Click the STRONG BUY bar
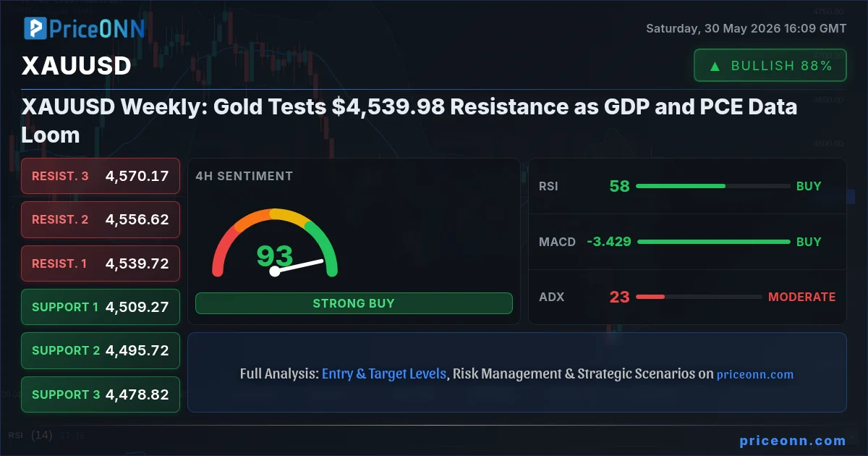 [354, 303]
